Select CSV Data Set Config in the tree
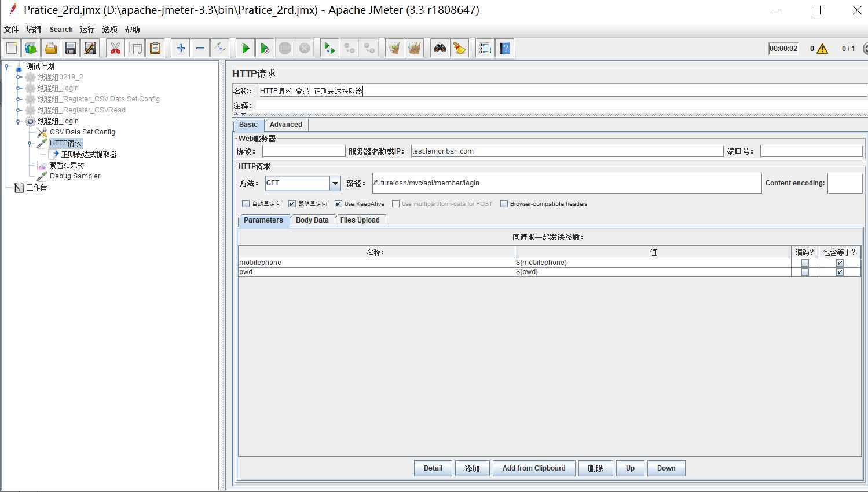Screen dimensions: 868x492 pyautogui.click(x=82, y=132)
